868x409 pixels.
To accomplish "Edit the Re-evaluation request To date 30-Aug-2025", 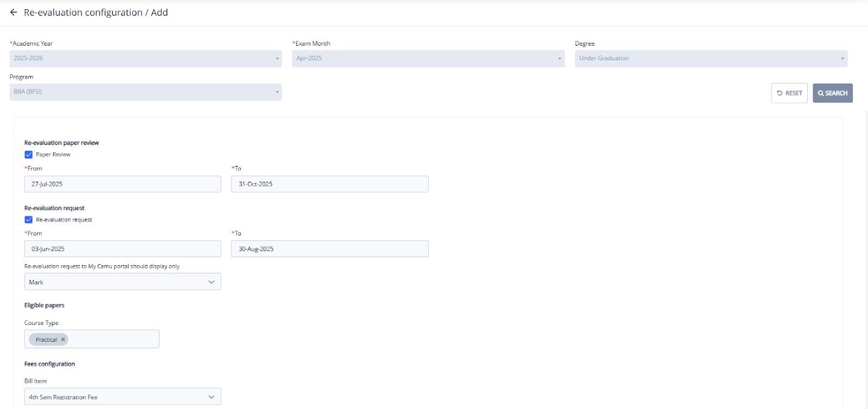I will [x=329, y=249].
